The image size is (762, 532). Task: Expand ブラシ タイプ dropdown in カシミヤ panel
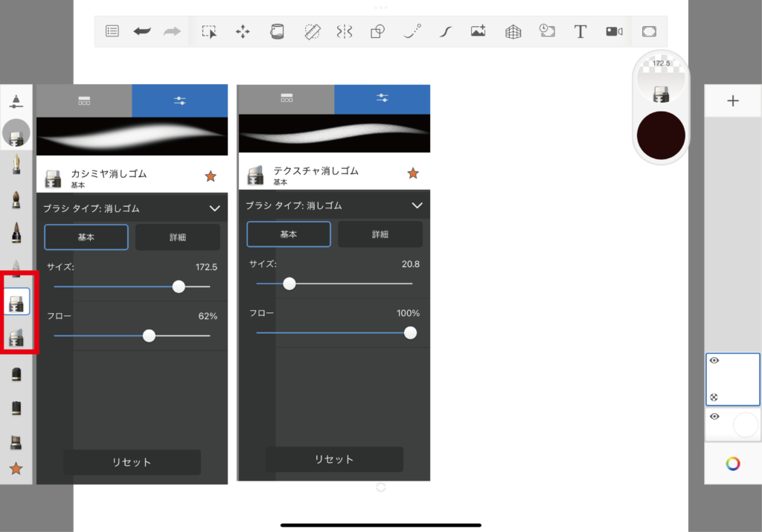(x=214, y=208)
